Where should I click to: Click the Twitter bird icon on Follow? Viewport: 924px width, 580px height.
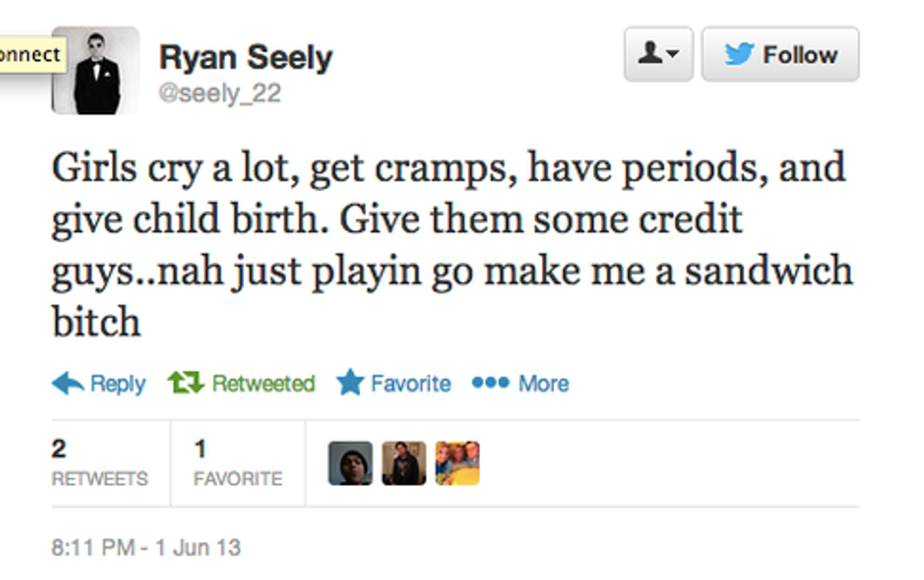pos(739,56)
